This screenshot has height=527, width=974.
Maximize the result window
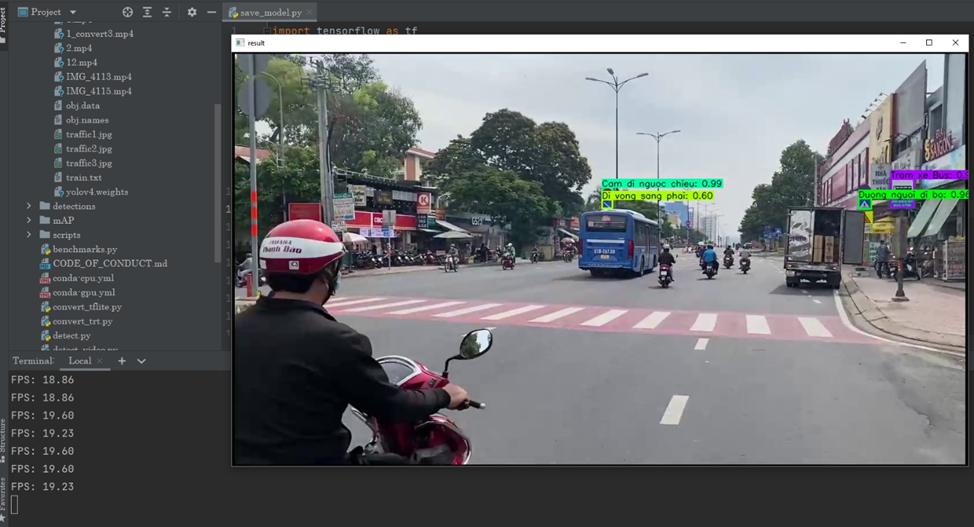(929, 43)
